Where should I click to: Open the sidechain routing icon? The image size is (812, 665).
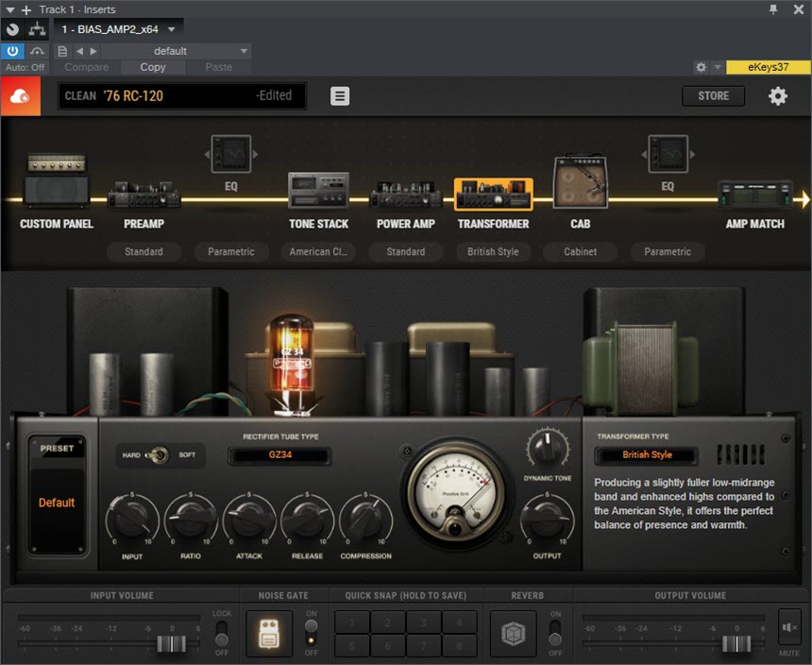coord(37,29)
